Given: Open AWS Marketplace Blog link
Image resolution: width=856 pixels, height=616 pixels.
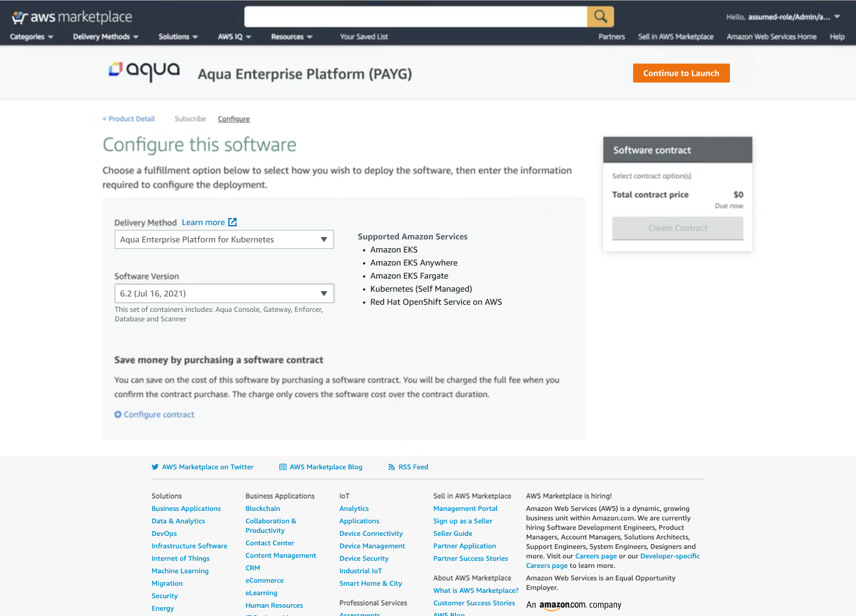Looking at the screenshot, I should click(326, 467).
